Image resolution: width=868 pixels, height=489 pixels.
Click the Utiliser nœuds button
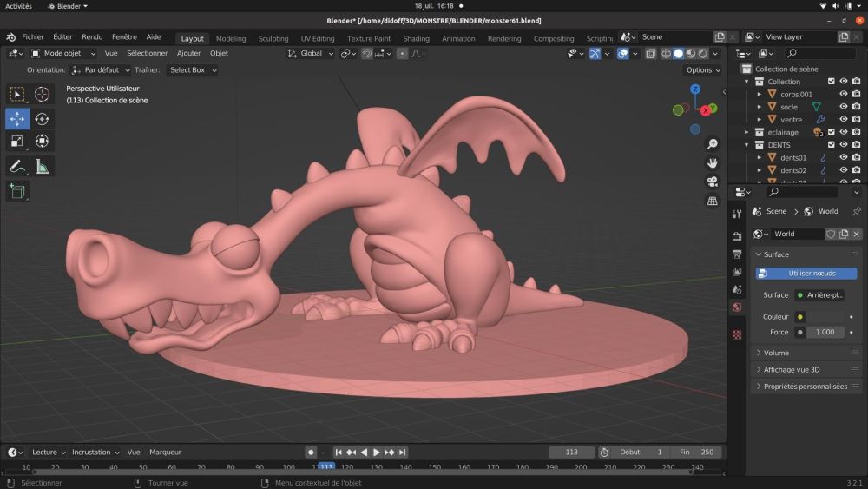coord(806,274)
